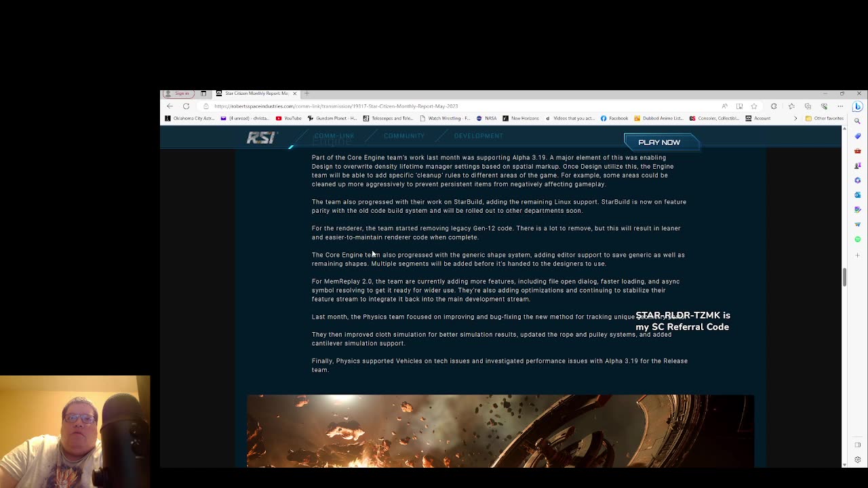This screenshot has width=868, height=488.
Task: Open Bing Copilot sidebar button
Action: pos(857,106)
